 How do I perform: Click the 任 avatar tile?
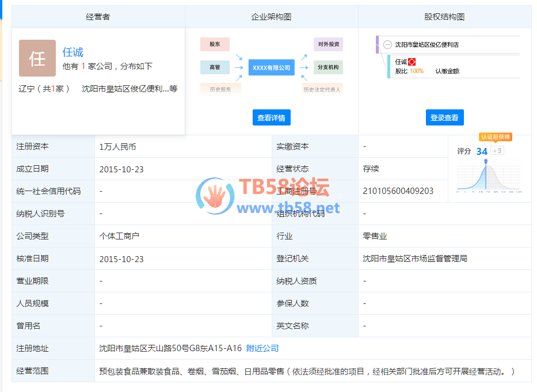37,58
